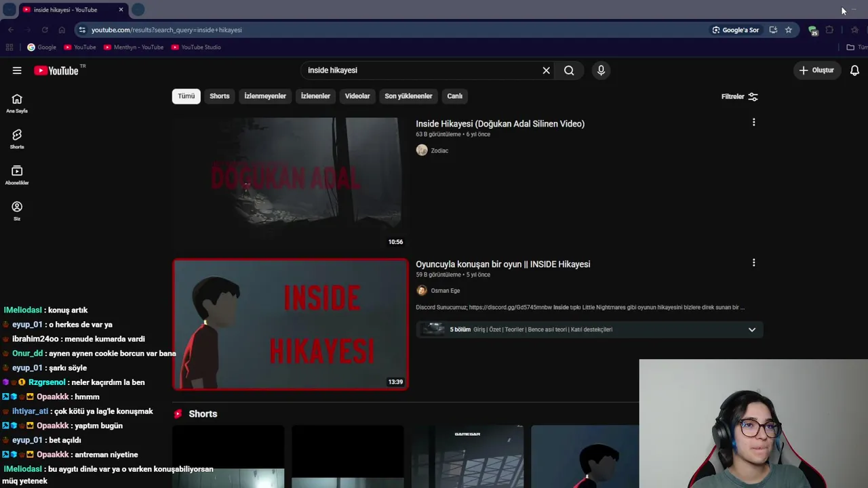Select the Shorts filter chip

220,96
